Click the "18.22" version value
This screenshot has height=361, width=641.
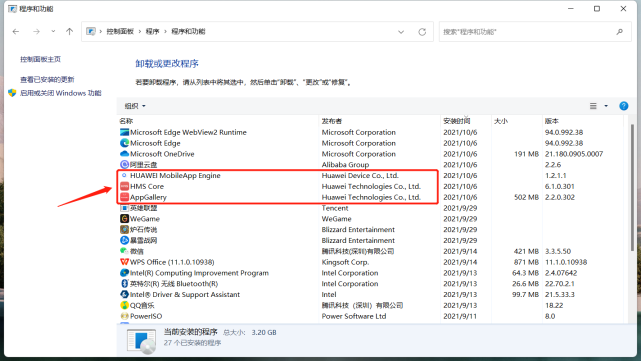coord(554,305)
